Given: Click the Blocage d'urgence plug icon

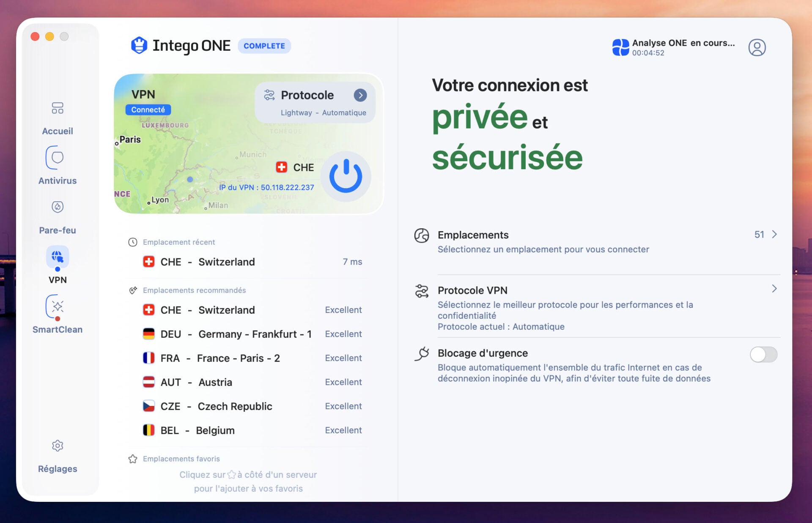Looking at the screenshot, I should 422,354.
